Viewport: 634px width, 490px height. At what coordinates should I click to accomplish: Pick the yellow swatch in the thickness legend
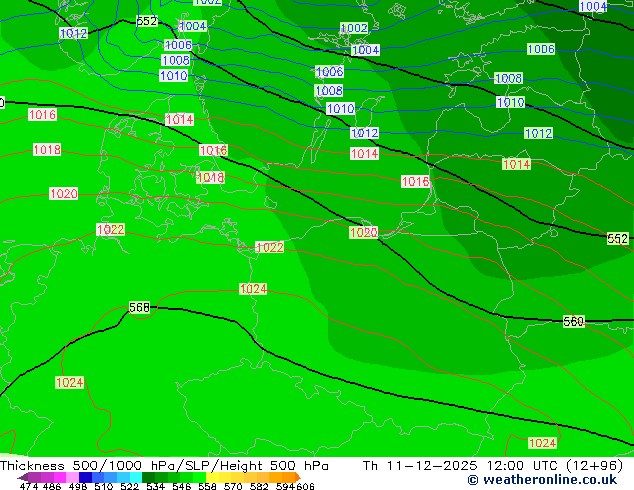pyautogui.click(x=212, y=477)
